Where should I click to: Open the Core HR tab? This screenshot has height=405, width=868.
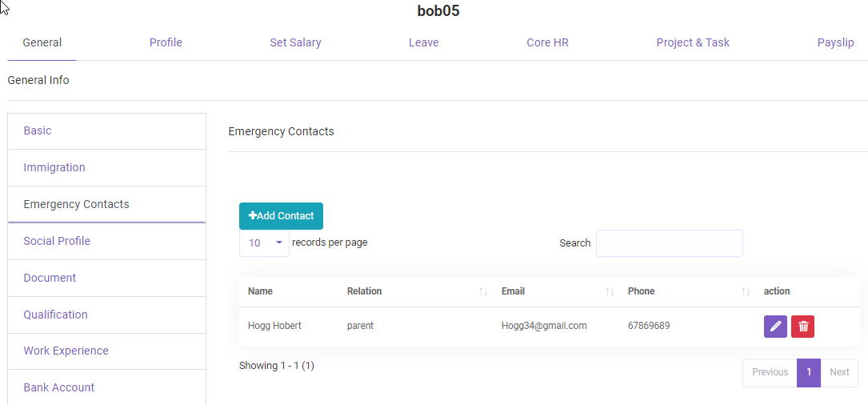click(x=547, y=42)
